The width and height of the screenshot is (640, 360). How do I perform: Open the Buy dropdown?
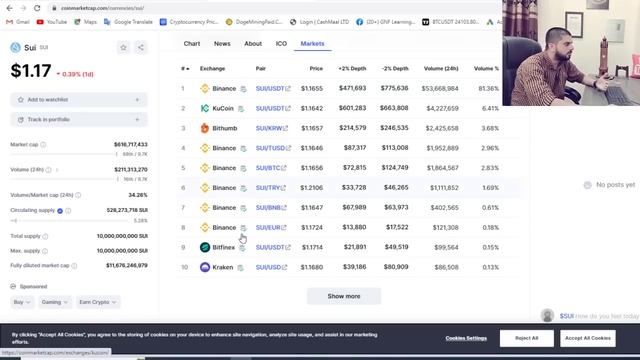click(22, 302)
